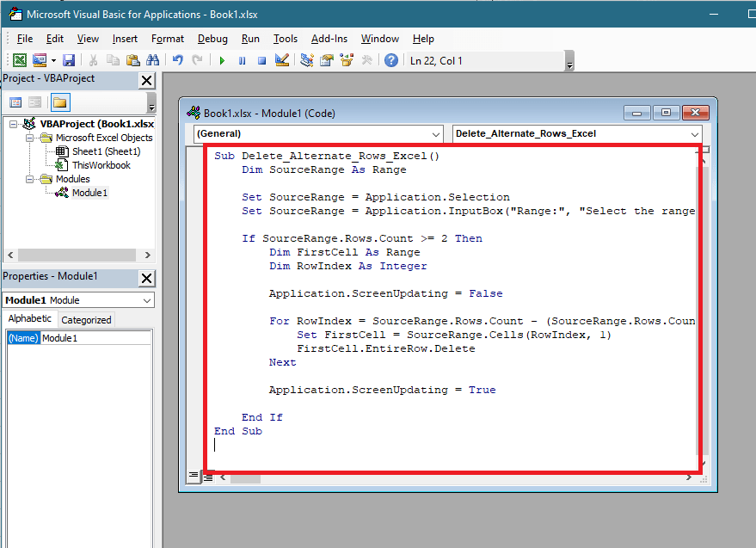Screen dimensions: 756x548
Task: Open the Tools menu
Action: (286, 39)
